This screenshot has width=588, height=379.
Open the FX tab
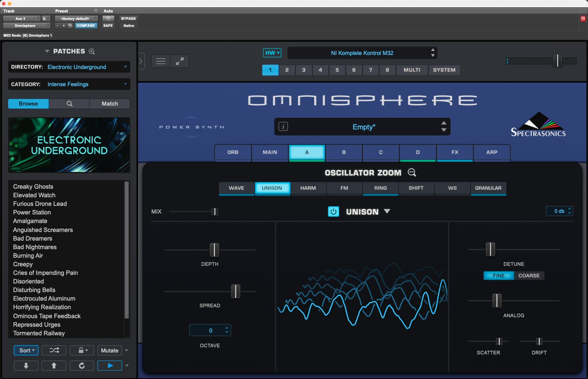point(455,152)
